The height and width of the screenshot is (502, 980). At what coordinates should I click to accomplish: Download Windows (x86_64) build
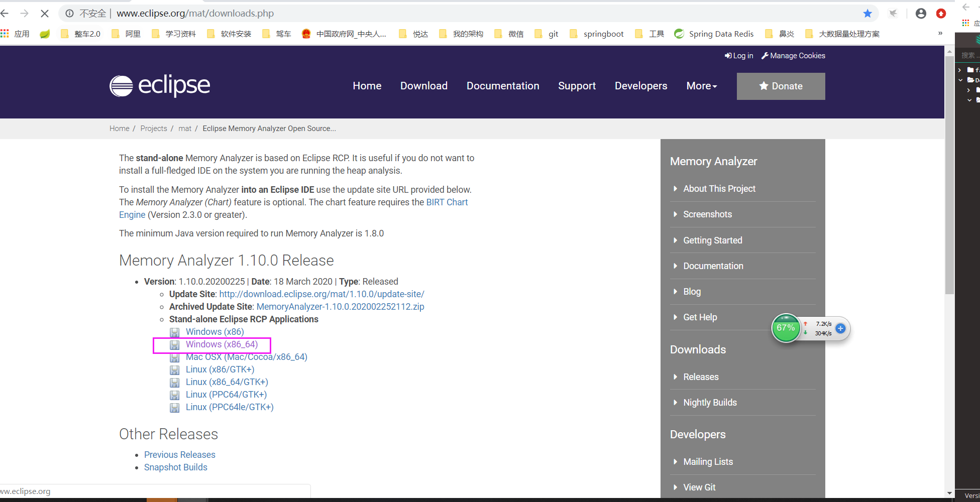point(222,344)
